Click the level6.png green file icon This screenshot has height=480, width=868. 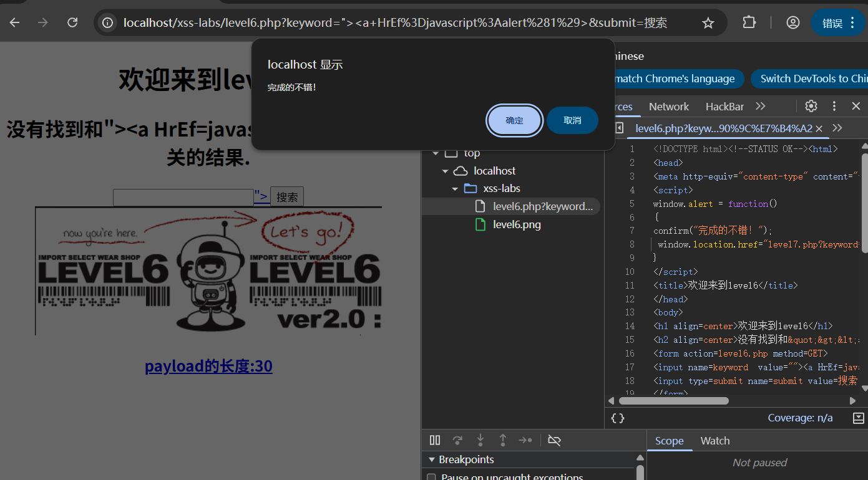tap(480, 224)
